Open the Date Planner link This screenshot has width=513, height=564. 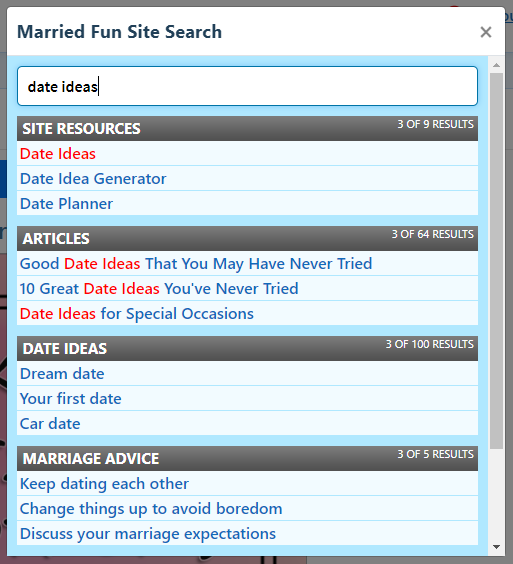coord(67,204)
